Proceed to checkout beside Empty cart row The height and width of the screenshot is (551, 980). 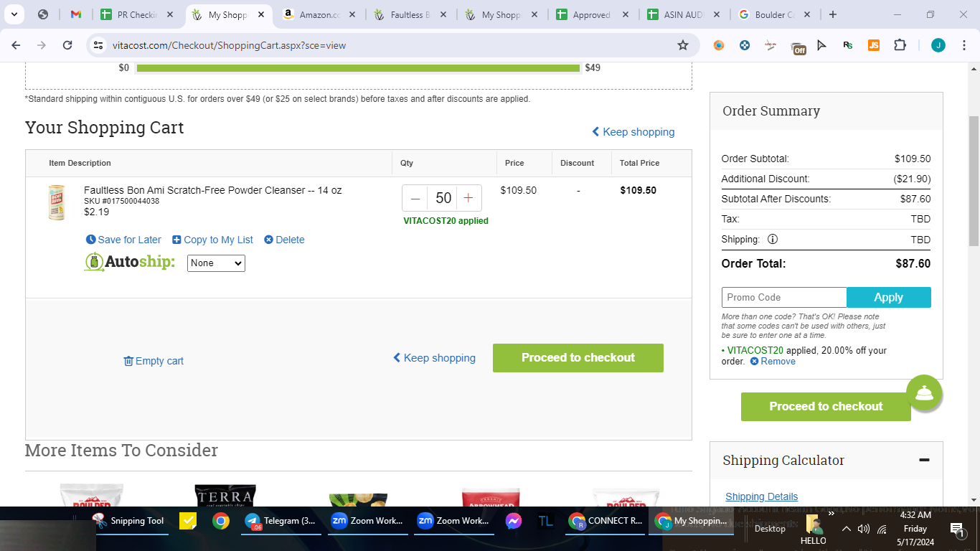click(x=578, y=358)
